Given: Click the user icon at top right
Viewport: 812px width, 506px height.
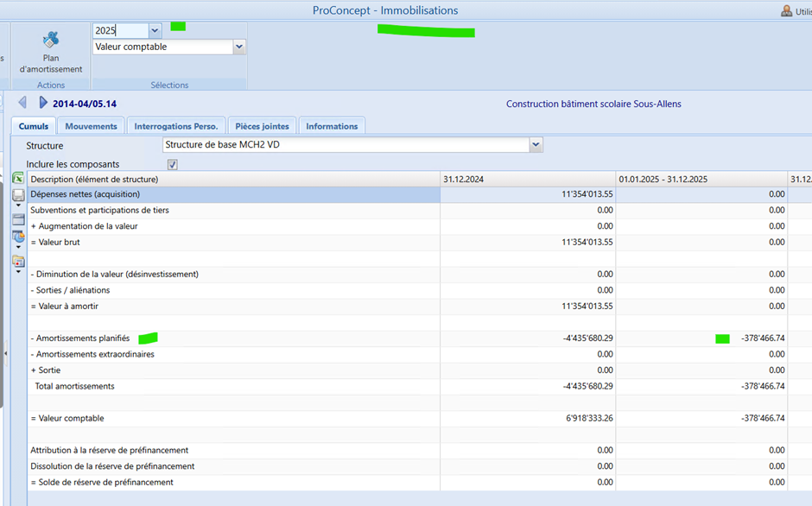Looking at the screenshot, I should pos(786,10).
